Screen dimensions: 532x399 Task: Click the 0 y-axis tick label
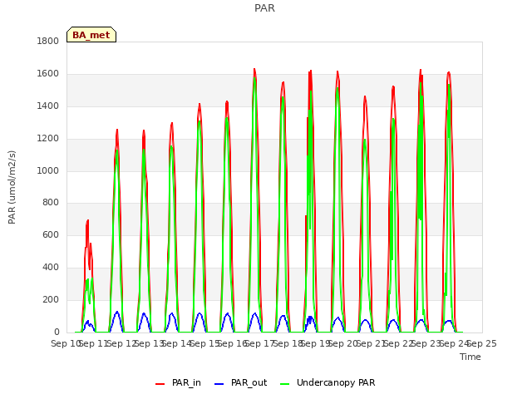[57, 332]
